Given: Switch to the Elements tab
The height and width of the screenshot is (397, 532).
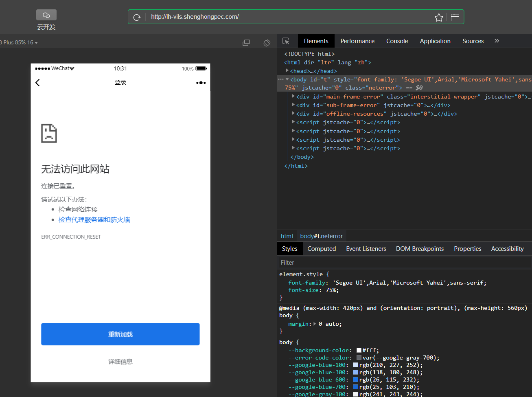Looking at the screenshot, I should (316, 41).
